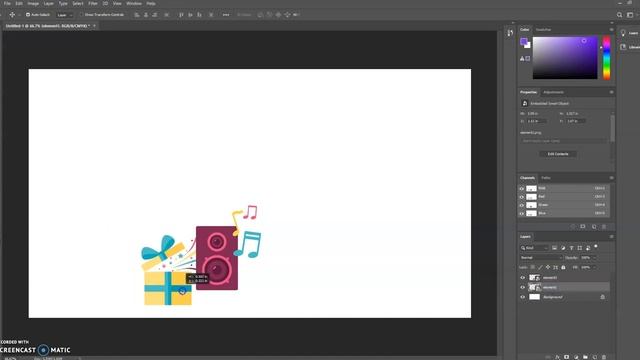Open the layer Fill dropdown arrow

coord(594,267)
